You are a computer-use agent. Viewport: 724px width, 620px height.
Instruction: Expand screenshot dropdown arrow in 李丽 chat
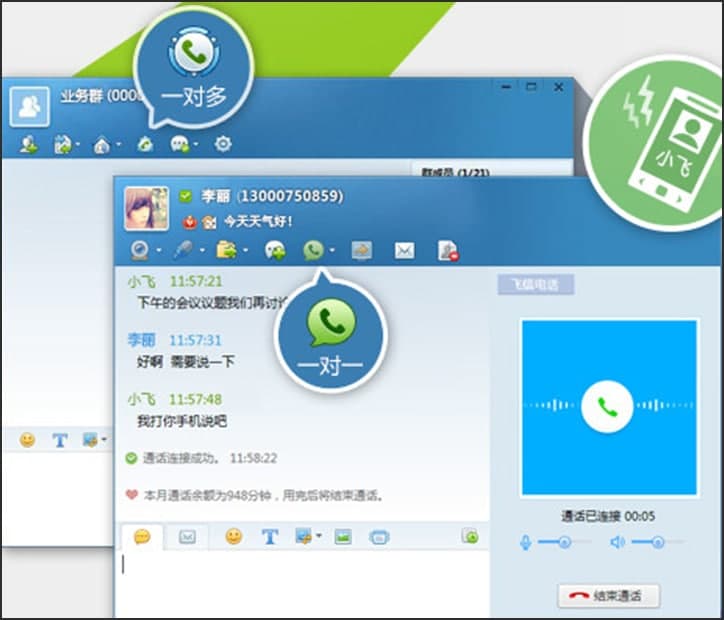319,536
